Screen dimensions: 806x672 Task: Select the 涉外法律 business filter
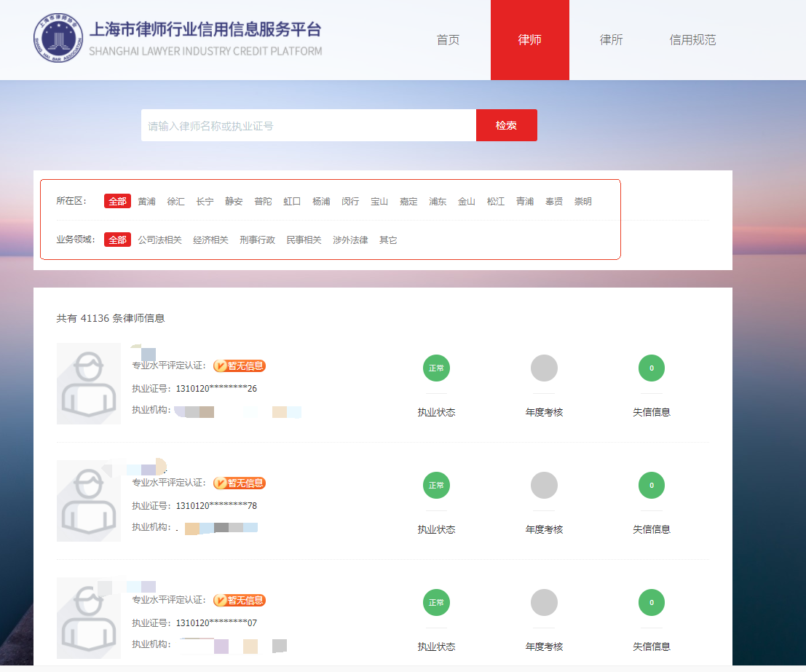pyautogui.click(x=350, y=239)
